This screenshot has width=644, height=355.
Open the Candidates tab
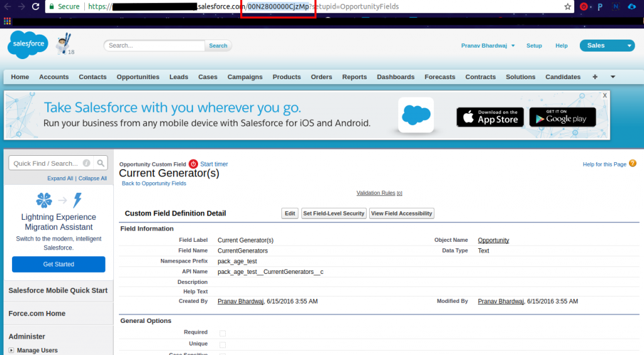(563, 77)
